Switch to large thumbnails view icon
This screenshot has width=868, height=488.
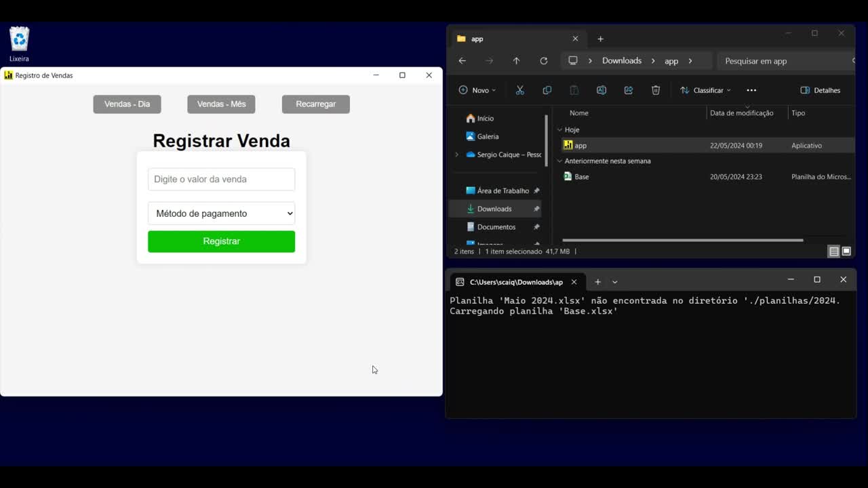(x=846, y=251)
